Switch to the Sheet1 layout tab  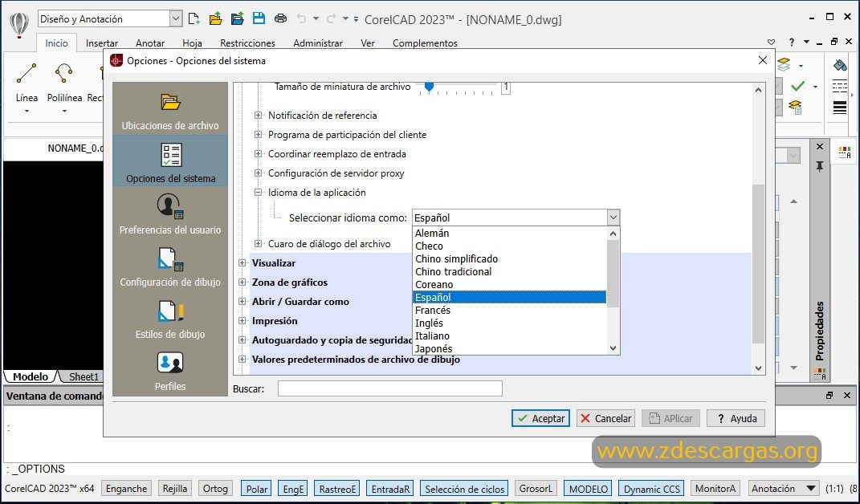[84, 376]
